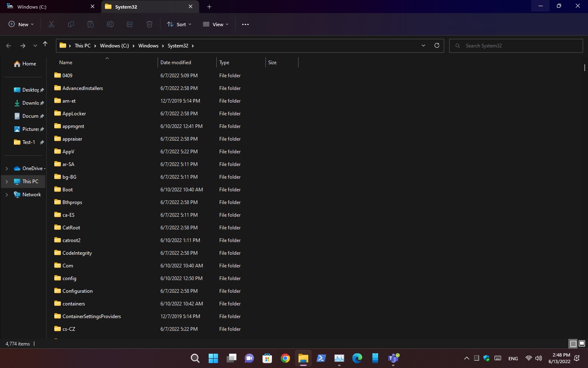Navigate to This PC via the breadcrumb
Screen dimensions: 588x368
coord(83,45)
